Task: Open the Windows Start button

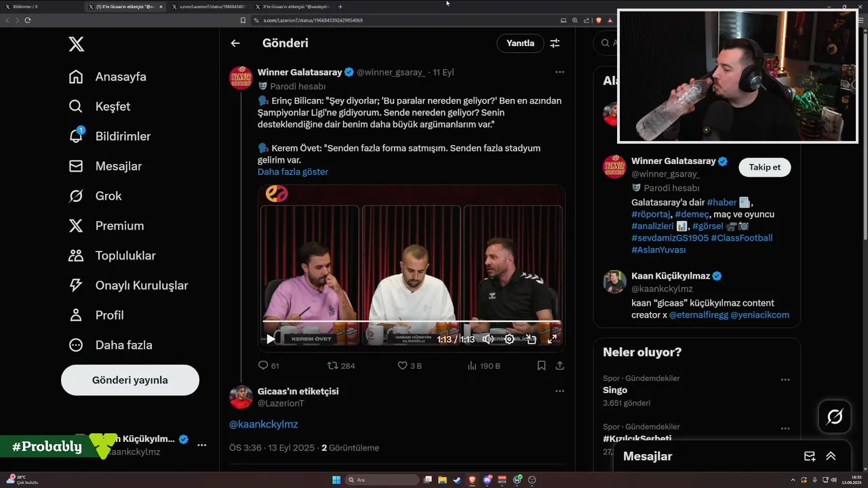Action: [336, 480]
